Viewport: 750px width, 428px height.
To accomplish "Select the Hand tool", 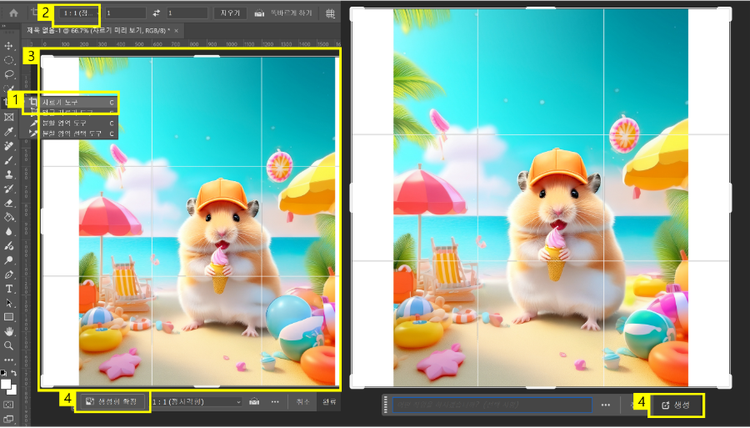I will pyautogui.click(x=9, y=331).
